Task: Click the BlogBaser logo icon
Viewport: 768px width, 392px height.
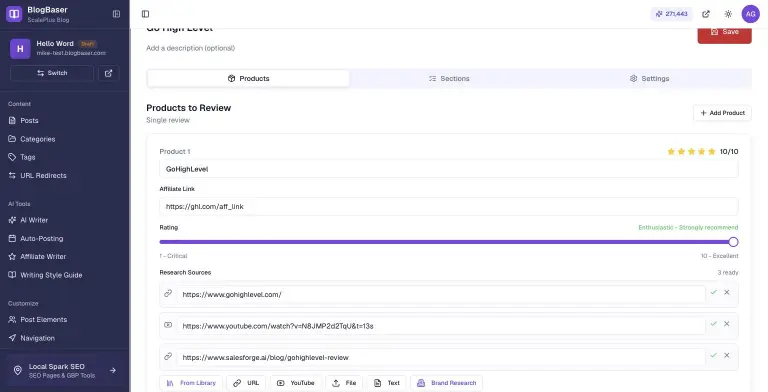Action: pos(14,14)
